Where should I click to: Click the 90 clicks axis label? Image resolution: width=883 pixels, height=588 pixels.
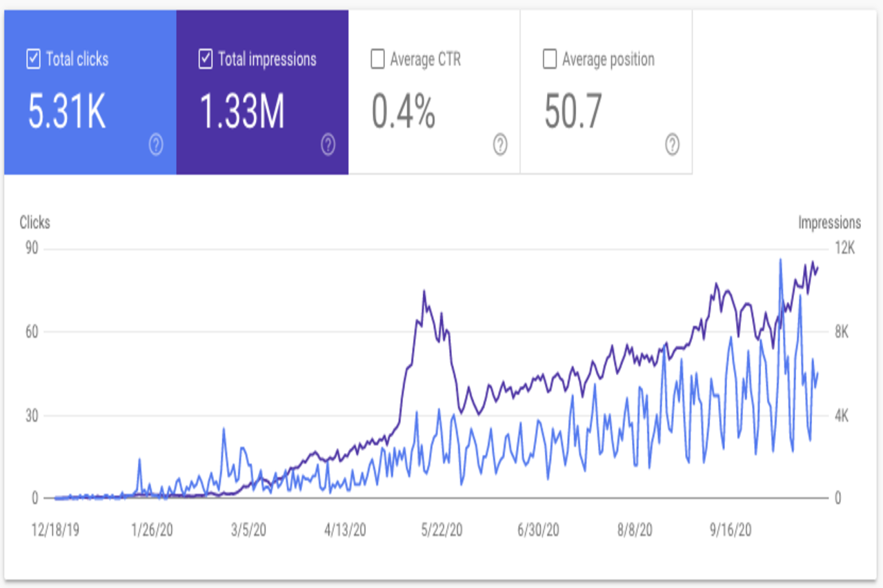coord(31,249)
